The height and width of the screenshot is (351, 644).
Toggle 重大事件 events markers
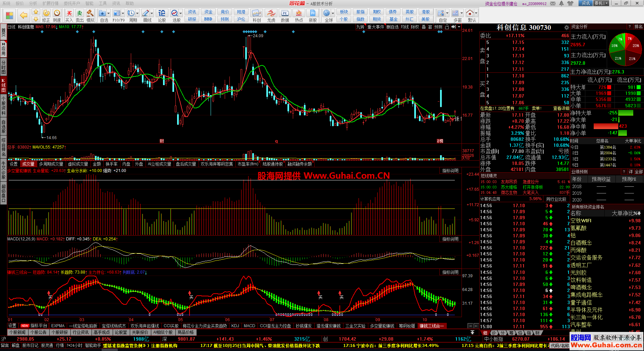tap(376, 27)
